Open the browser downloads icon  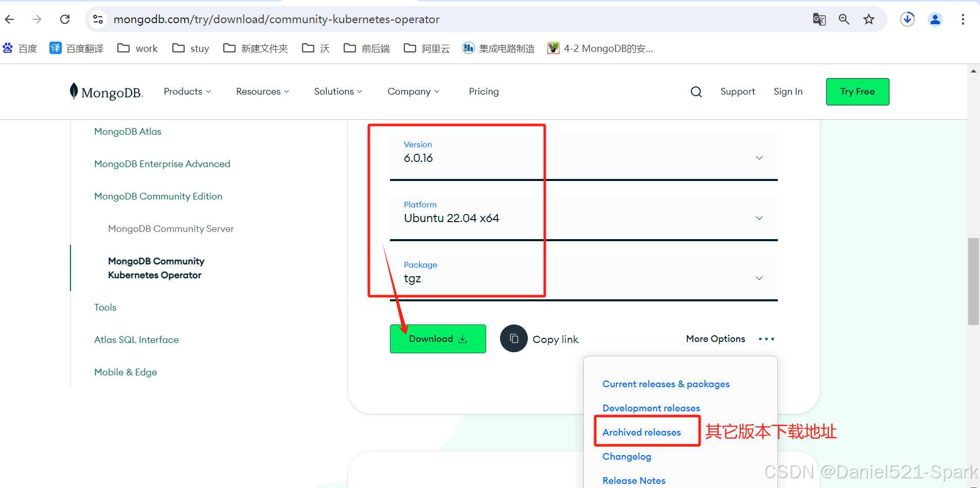[x=907, y=20]
